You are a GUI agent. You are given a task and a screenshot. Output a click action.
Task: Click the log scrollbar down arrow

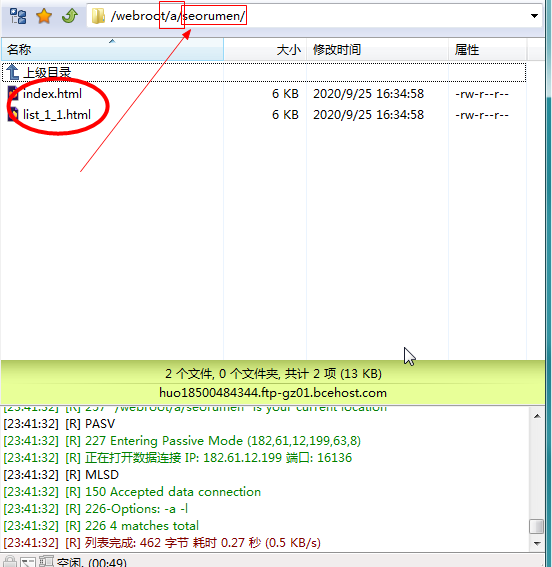click(537, 543)
